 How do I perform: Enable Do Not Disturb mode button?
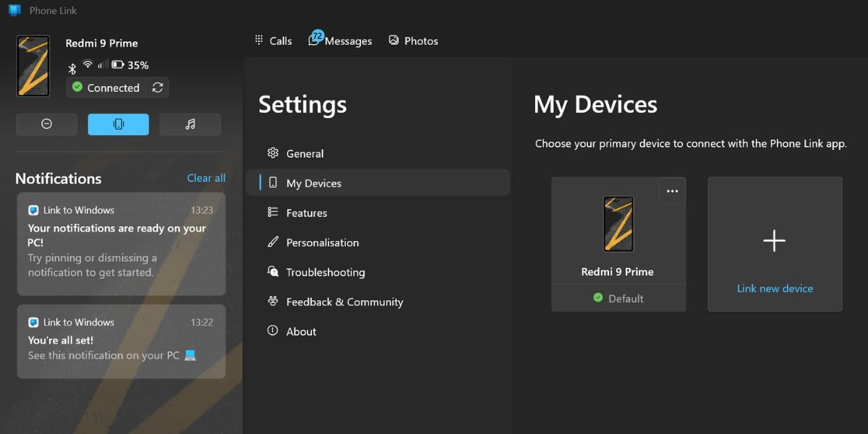[x=46, y=124]
